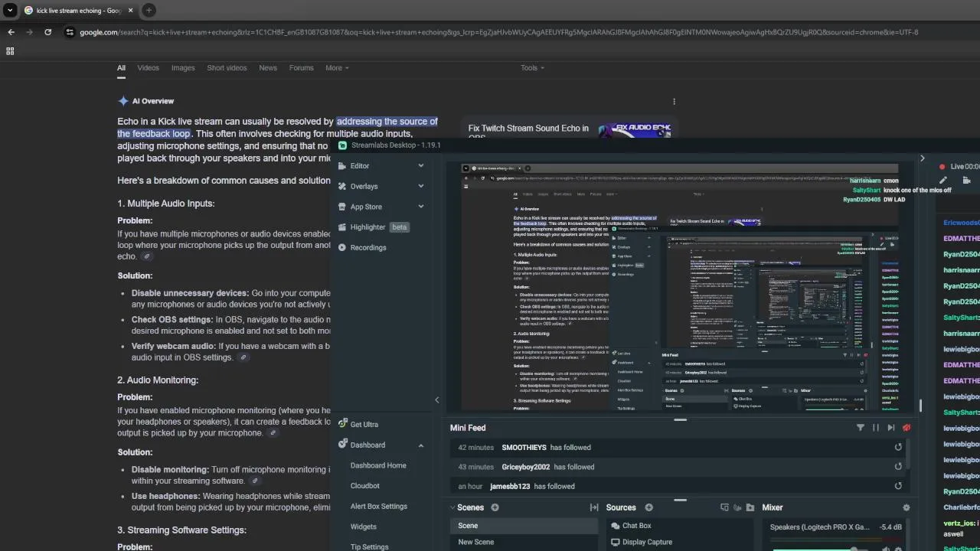Image resolution: width=980 pixels, height=551 pixels.
Task: Expand App Store section chevron
Action: [x=420, y=207]
